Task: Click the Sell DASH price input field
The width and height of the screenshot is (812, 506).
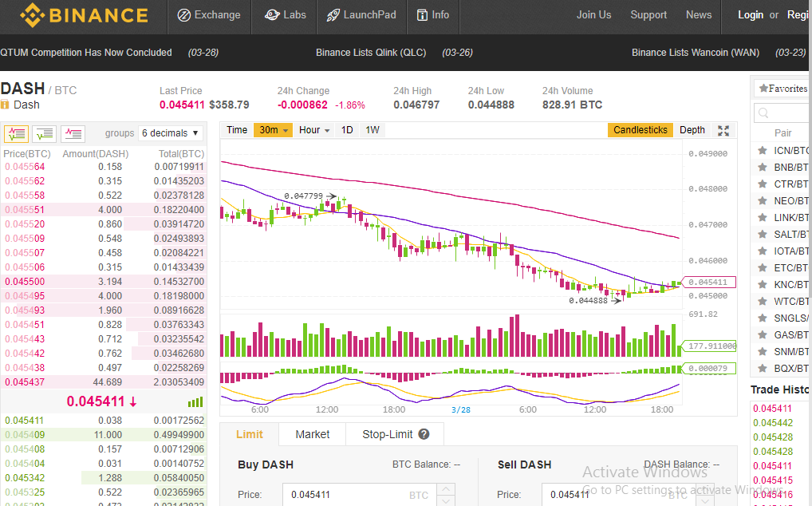Action: (619, 495)
